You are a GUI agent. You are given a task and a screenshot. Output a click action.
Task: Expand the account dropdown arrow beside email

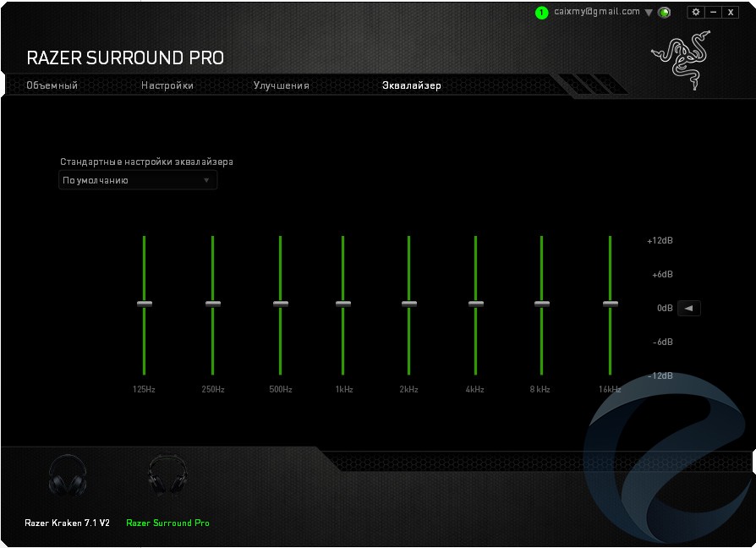point(649,13)
